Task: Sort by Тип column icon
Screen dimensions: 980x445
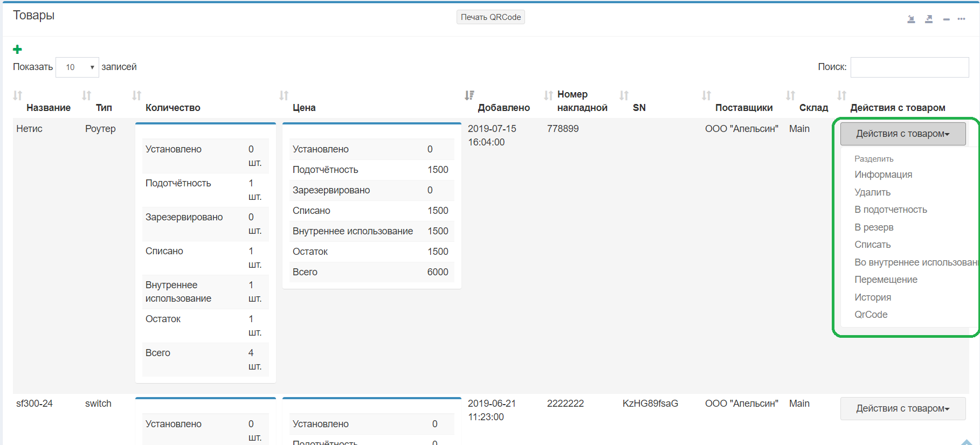Action: coord(87,96)
